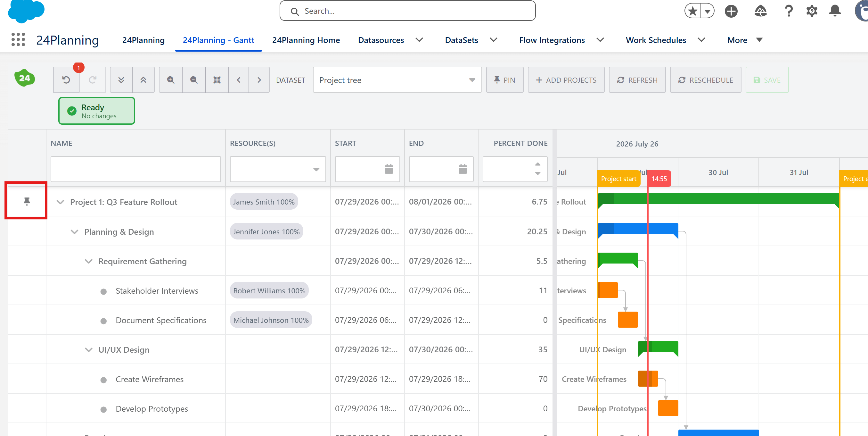Focus the Name filter field

point(135,169)
